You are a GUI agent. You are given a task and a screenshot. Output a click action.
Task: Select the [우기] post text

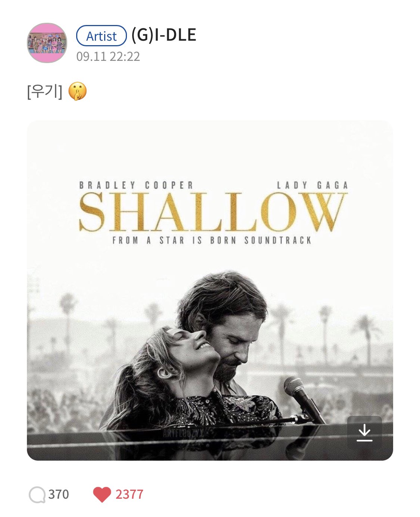45,91
